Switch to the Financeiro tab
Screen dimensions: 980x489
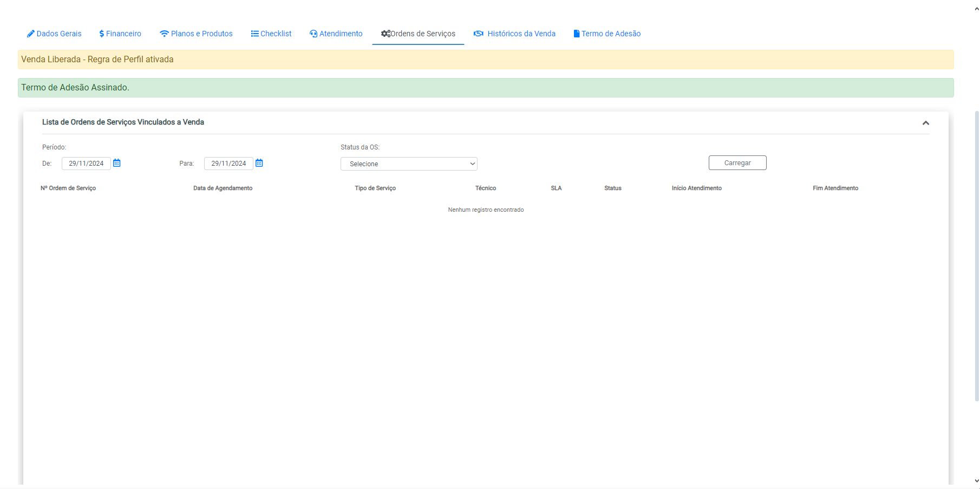tap(123, 34)
